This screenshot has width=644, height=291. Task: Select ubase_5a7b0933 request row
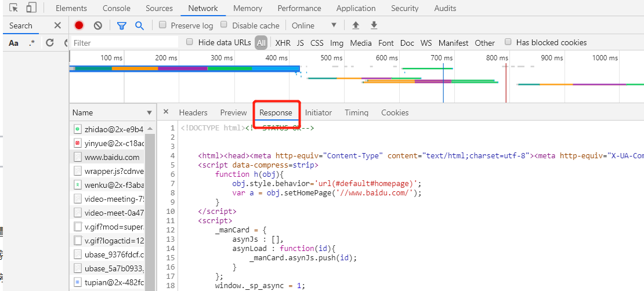107,268
